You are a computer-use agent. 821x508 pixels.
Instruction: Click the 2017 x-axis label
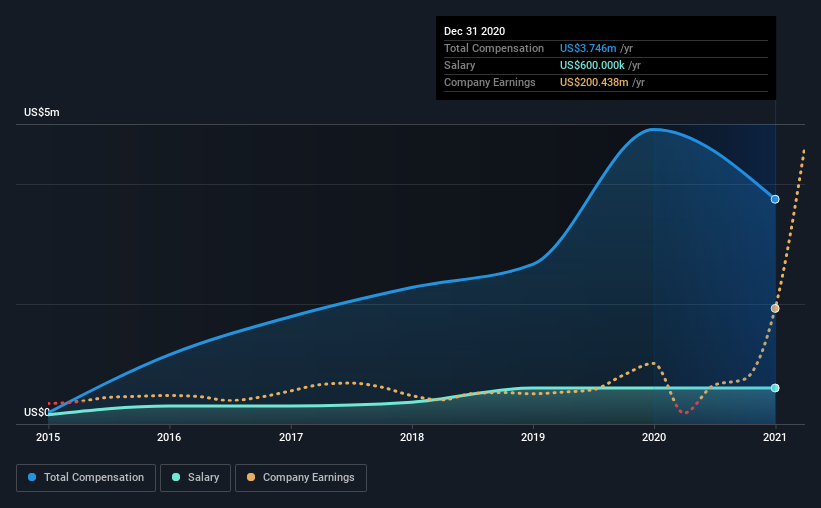tap(291, 437)
